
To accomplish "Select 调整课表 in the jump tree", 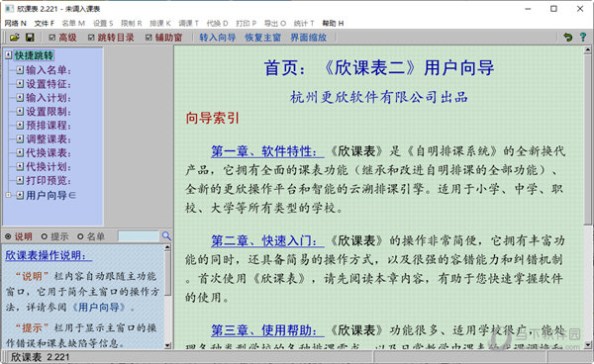I will tap(49, 138).
